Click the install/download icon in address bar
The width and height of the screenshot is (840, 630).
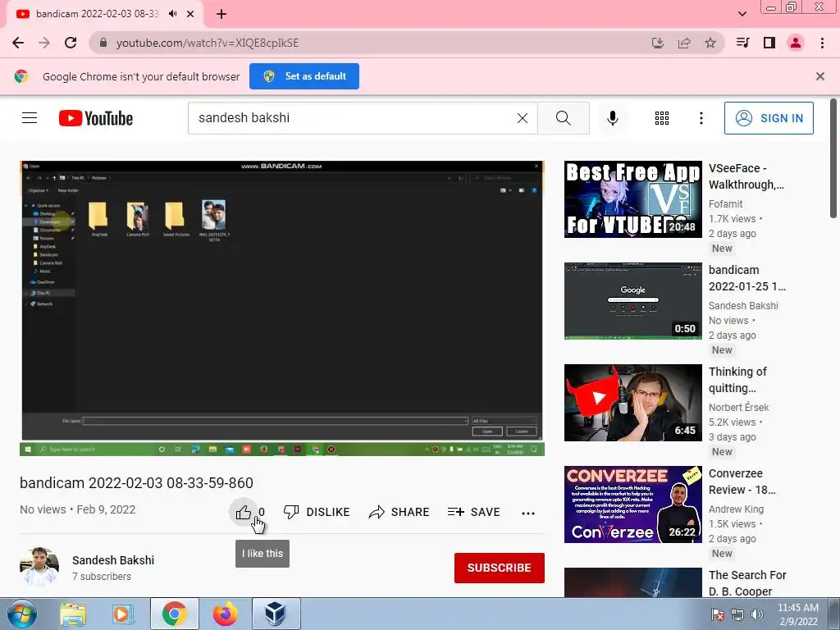click(657, 43)
